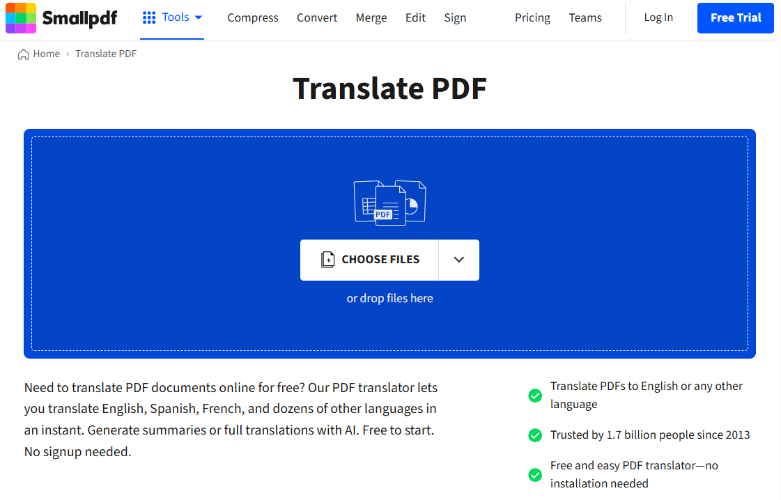Open the Tools grid icon

pos(149,18)
